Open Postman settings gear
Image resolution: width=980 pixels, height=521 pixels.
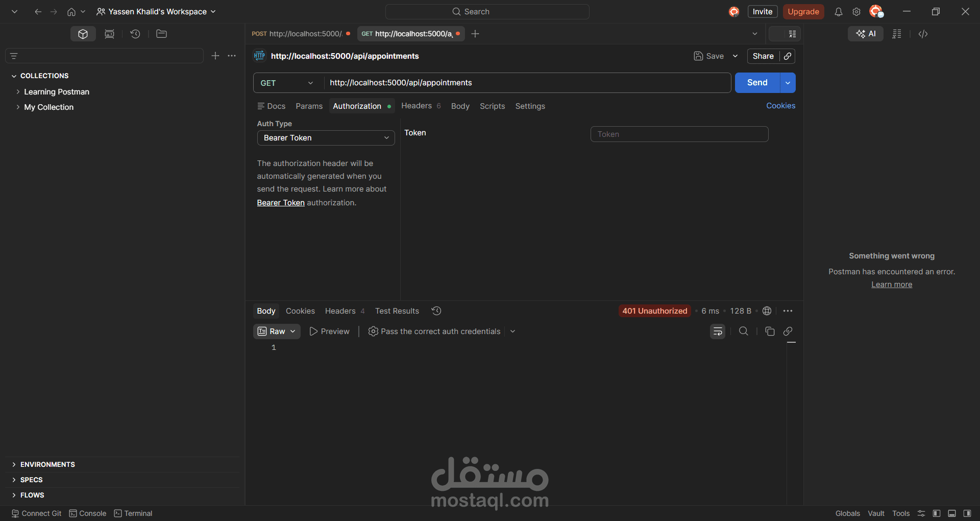click(856, 12)
